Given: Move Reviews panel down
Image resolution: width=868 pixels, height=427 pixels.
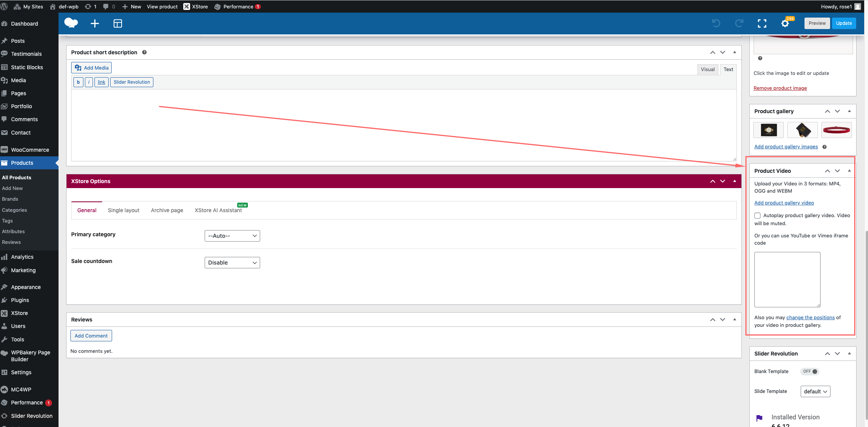Looking at the screenshot, I should pos(723,320).
